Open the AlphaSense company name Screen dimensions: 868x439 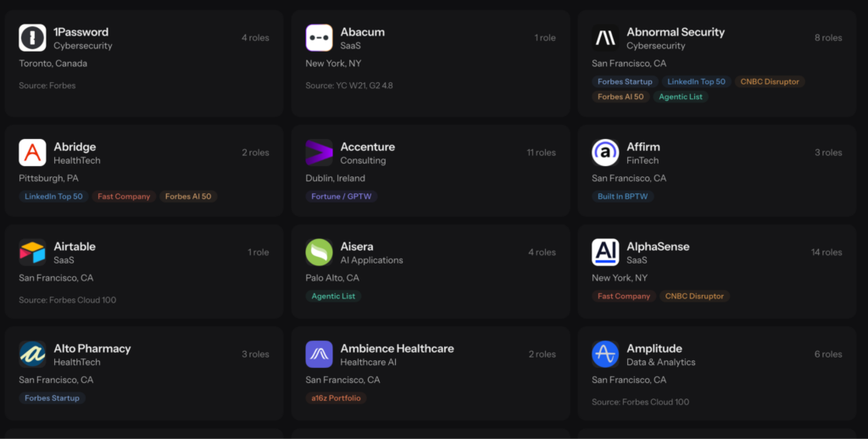[x=658, y=247]
